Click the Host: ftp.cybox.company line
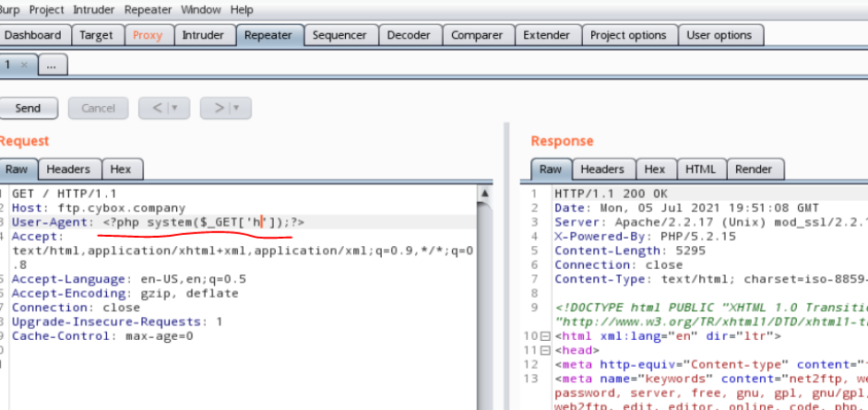 [99, 208]
